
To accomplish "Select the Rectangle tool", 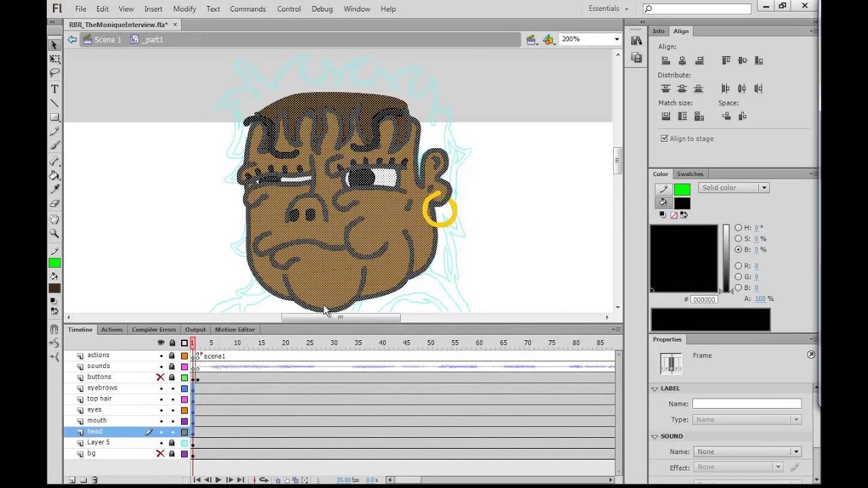I will tap(54, 117).
